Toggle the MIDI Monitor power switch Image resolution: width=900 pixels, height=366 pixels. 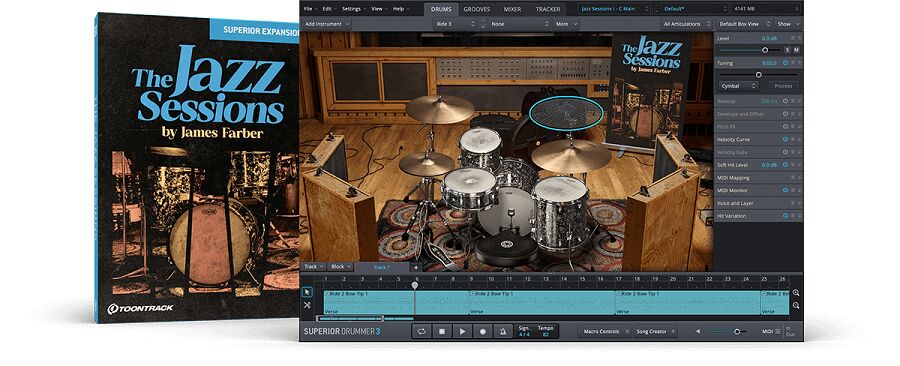point(785,190)
